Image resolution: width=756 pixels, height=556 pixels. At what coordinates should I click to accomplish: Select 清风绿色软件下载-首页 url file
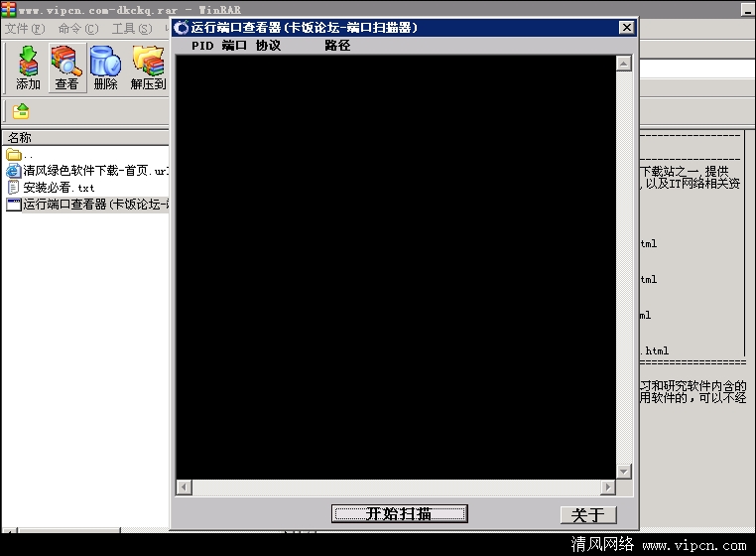click(89, 171)
